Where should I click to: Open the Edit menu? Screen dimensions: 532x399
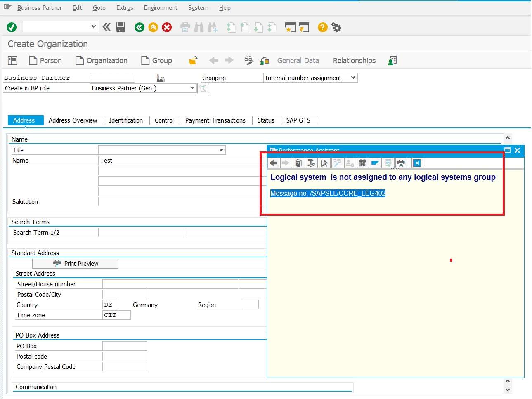click(77, 8)
